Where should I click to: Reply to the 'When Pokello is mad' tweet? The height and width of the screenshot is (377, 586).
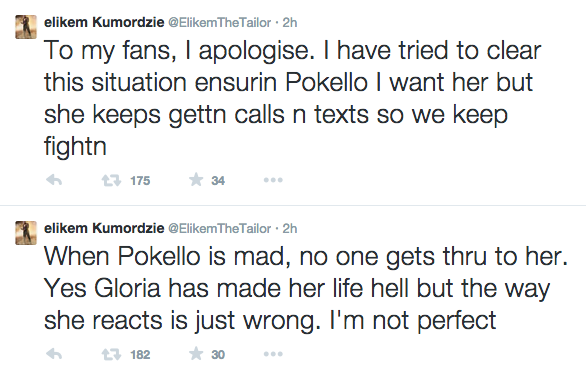coord(54,354)
